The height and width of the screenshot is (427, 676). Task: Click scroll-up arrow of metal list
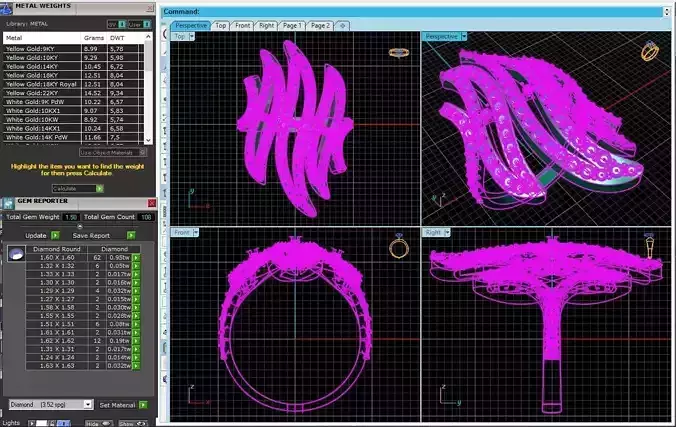[148, 37]
